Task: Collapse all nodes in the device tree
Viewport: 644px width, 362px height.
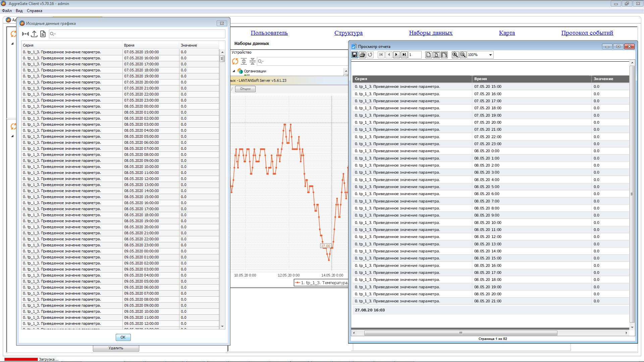Action: pos(253,61)
